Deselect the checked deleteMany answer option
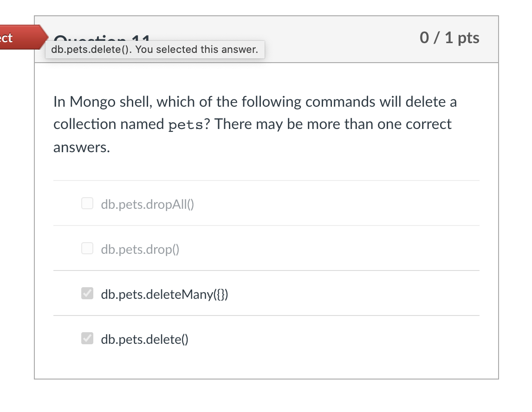The width and height of the screenshot is (532, 412). [87, 293]
